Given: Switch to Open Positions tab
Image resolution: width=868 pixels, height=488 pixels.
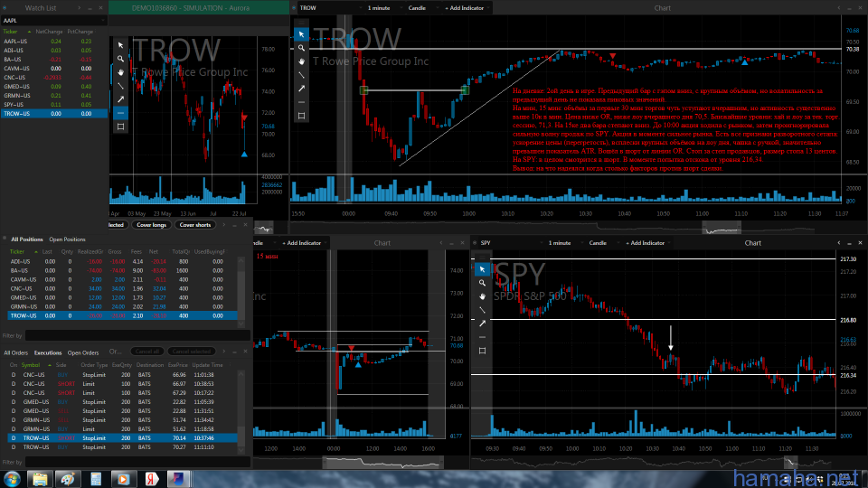Looking at the screenshot, I should [x=67, y=239].
